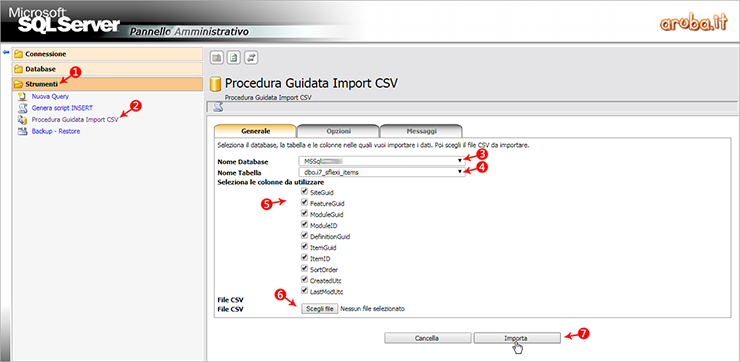Image resolution: width=740 pixels, height=362 pixels.
Task: Uncheck the ModuleGuid column checkbox
Action: [x=304, y=214]
